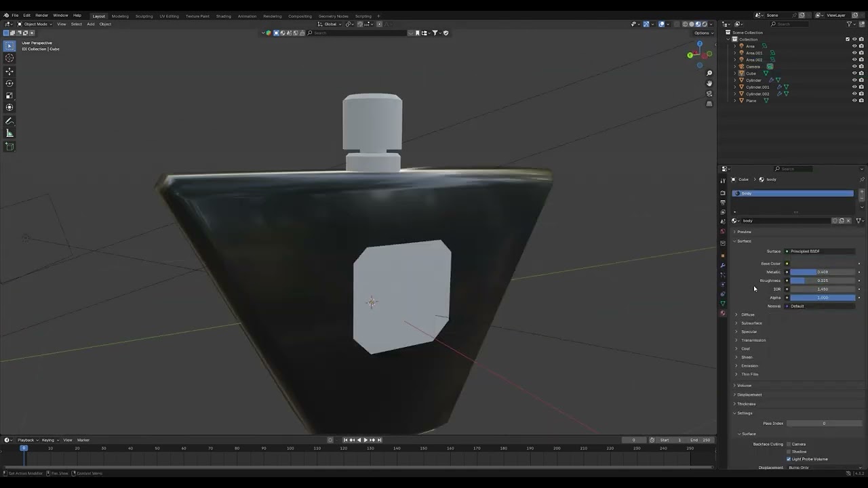Open the Global transform orientation dropdown
Image resolution: width=868 pixels, height=488 pixels.
[330, 24]
